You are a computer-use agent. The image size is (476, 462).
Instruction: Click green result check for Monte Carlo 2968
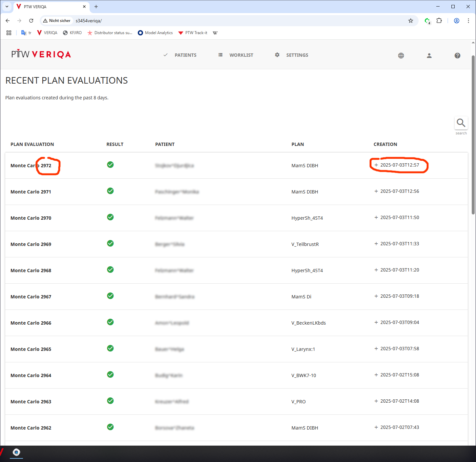pos(110,270)
